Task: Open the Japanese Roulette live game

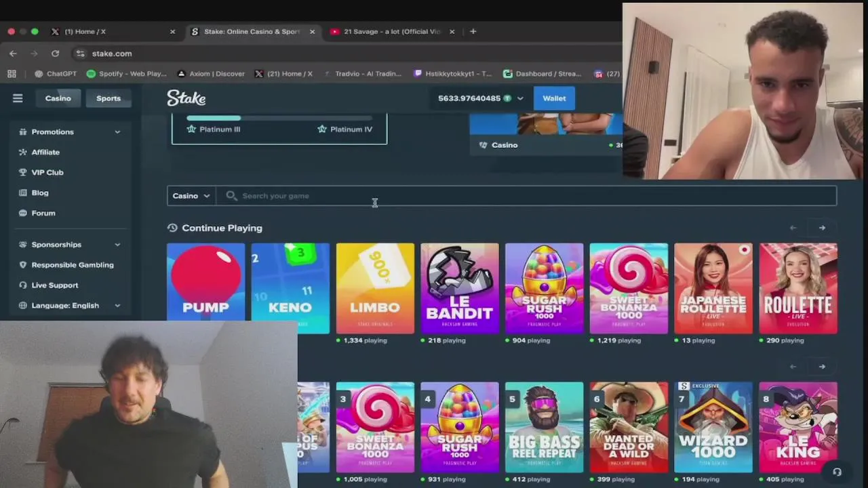Action: pyautogui.click(x=713, y=289)
